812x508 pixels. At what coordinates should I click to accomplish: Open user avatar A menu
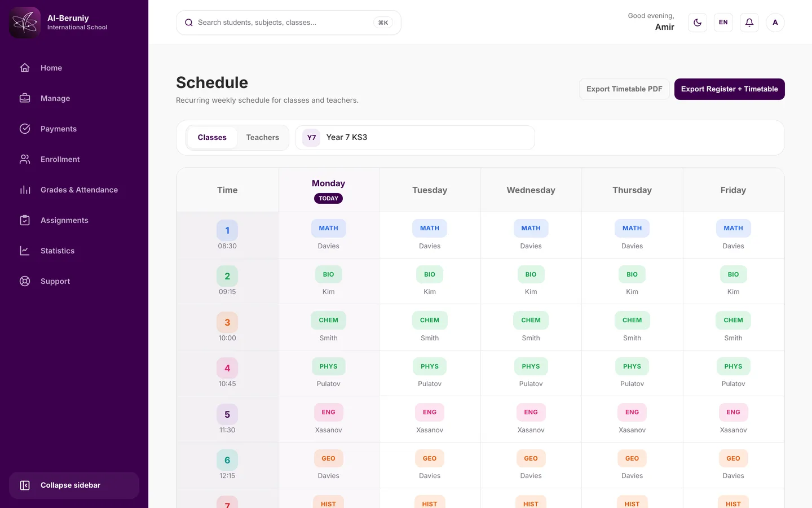click(775, 23)
